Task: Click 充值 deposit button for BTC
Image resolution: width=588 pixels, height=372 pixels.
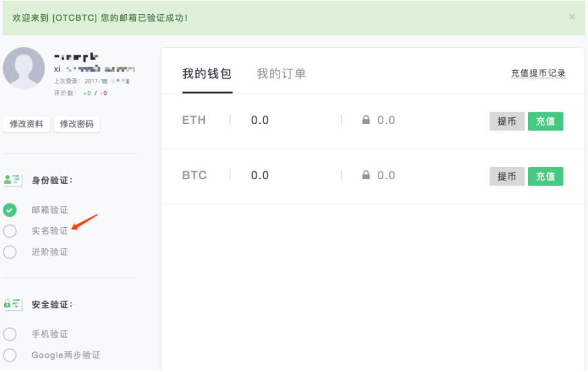Action: tap(546, 177)
